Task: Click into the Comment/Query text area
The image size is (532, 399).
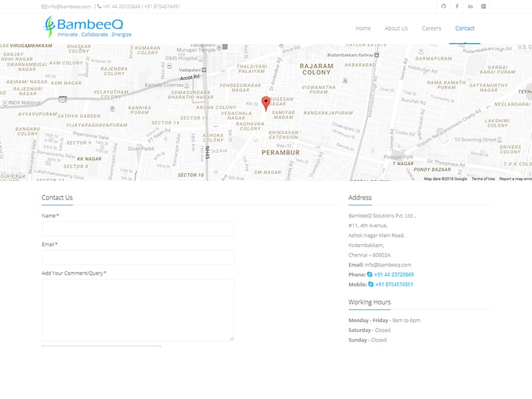Action: [x=138, y=310]
